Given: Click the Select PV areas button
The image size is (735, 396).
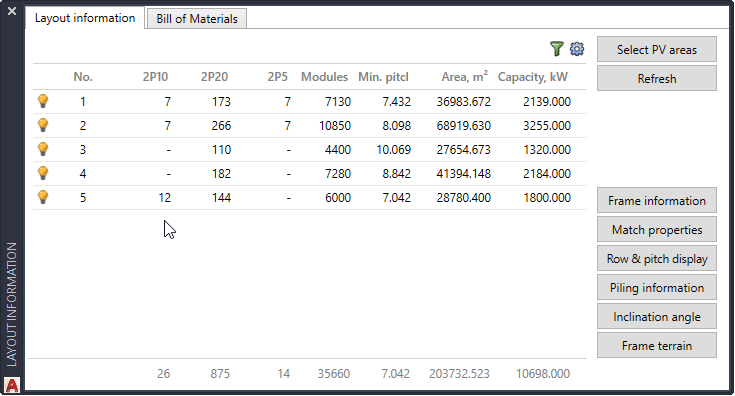Looking at the screenshot, I should coord(657,49).
